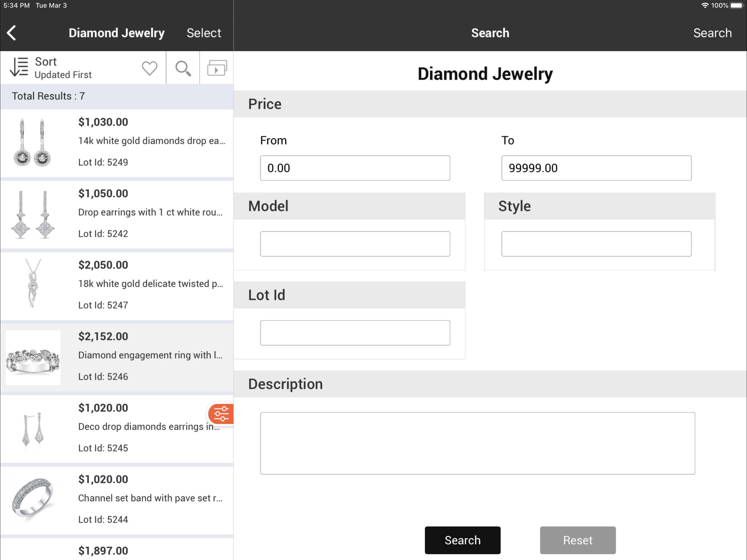Image resolution: width=747 pixels, height=560 pixels.
Task: Tap Select in the list header
Action: tap(204, 33)
